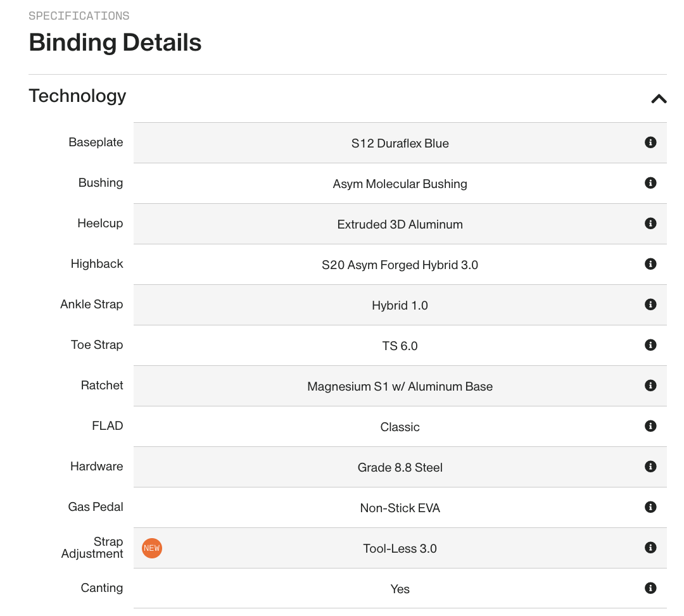Click the orange NEW badge

(x=152, y=548)
